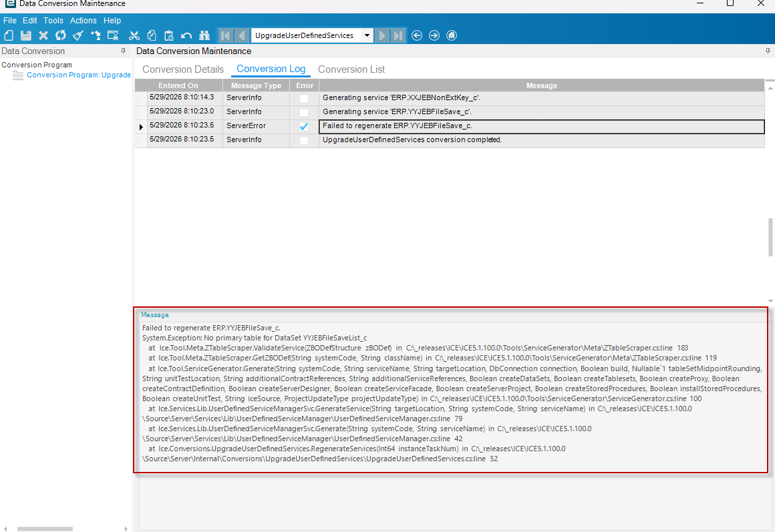The width and height of the screenshot is (775, 532).
Task: Click the log grid scroll up arrow
Action: (770, 87)
